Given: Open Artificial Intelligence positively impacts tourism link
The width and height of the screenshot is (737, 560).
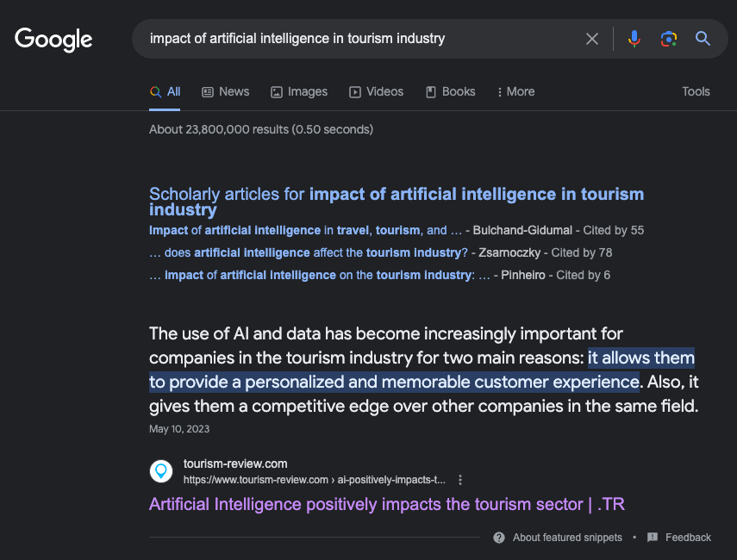Looking at the screenshot, I should tap(387, 504).
